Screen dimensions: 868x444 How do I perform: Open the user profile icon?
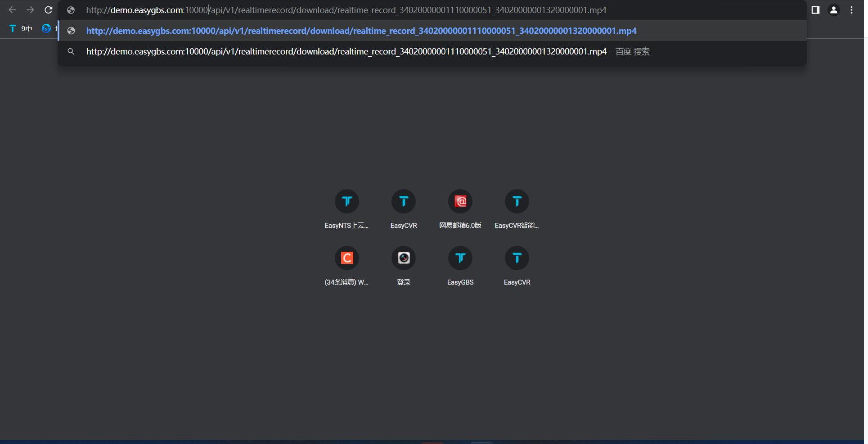834,10
